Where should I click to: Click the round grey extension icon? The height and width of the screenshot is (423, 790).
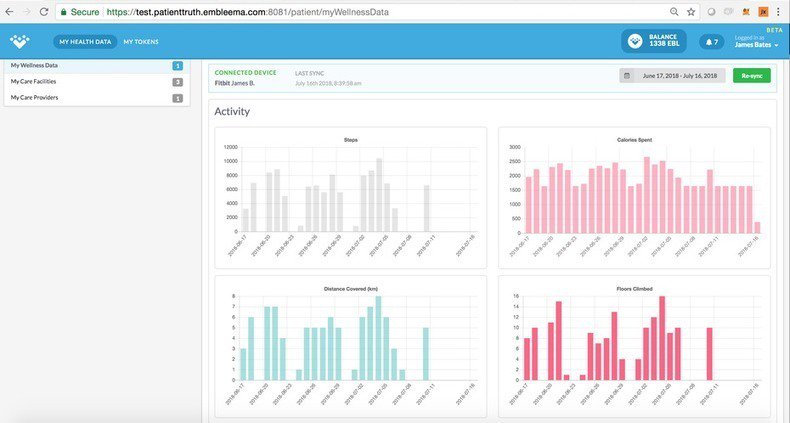click(x=711, y=12)
